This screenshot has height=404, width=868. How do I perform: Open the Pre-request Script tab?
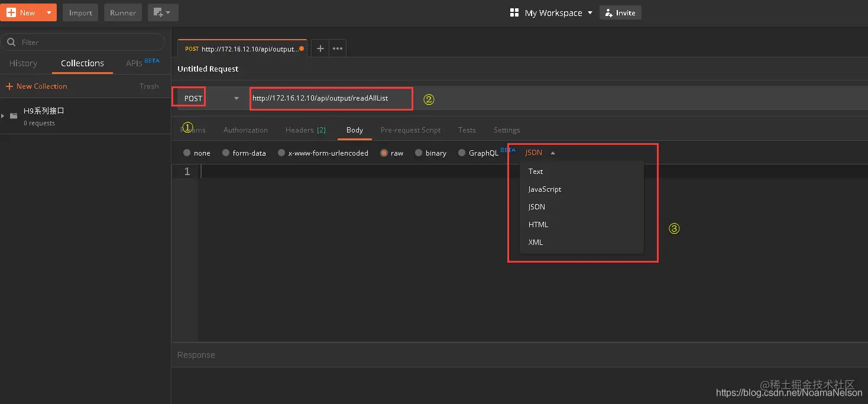pyautogui.click(x=410, y=130)
